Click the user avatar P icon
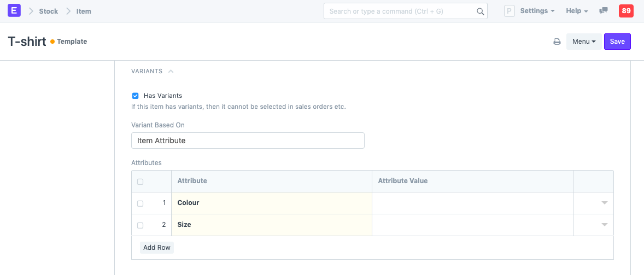The image size is (644, 275). tap(510, 11)
